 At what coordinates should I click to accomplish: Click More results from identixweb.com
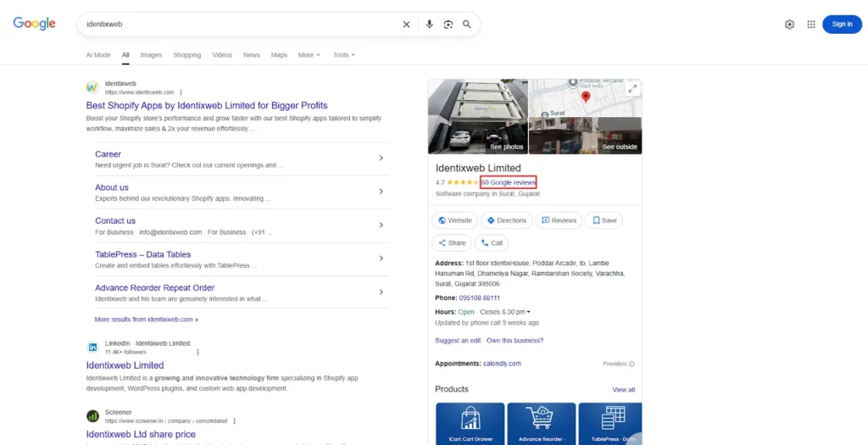click(146, 320)
